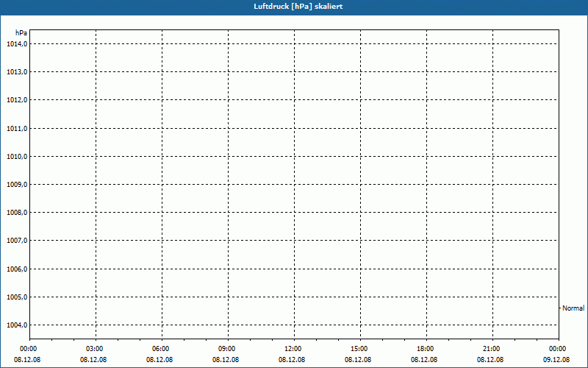Viewport: 588px width, 368px height.
Task: Pick the 1011,0 y-axis tick label
Action: (16, 129)
